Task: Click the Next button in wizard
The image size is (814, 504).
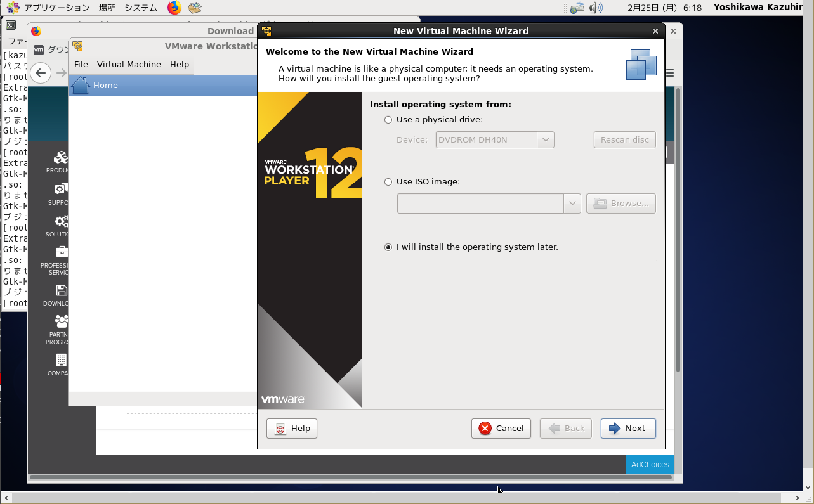Action: pyautogui.click(x=627, y=429)
